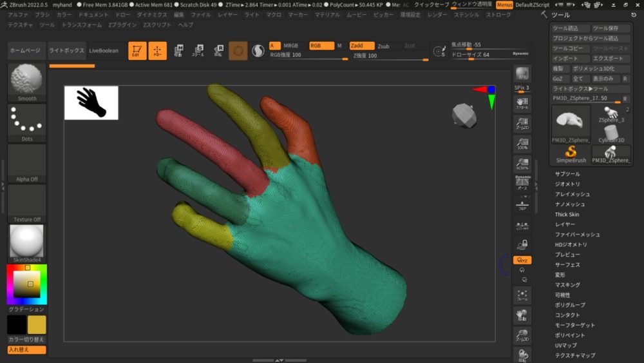
Task: Click the Edit mode icon
Action: pyautogui.click(x=137, y=51)
